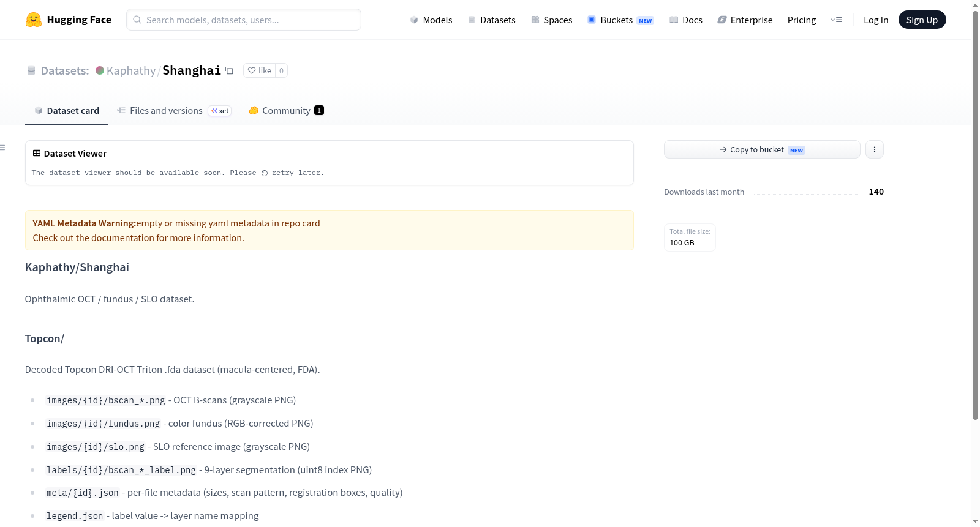Click Copy to bucket button

click(762, 149)
